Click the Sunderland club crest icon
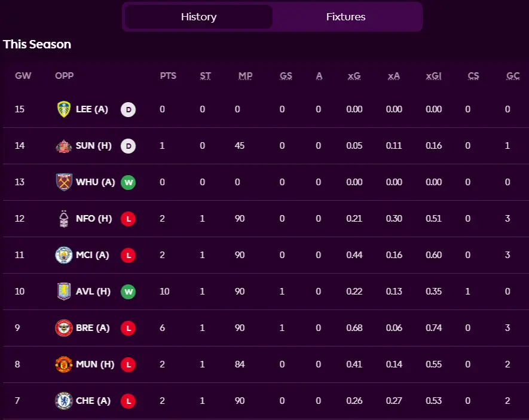Image resolution: width=529 pixels, height=420 pixels. [64, 146]
